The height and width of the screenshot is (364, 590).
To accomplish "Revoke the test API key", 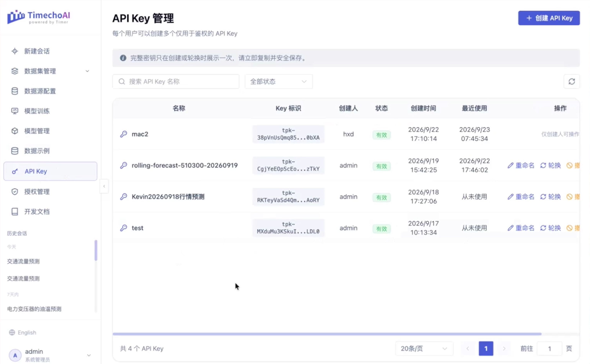I will tap(573, 228).
